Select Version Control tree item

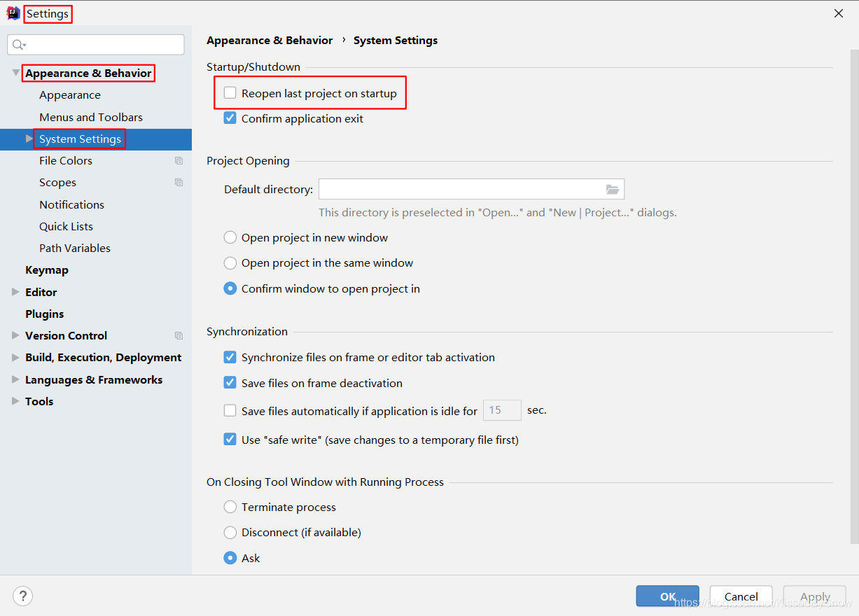click(67, 335)
